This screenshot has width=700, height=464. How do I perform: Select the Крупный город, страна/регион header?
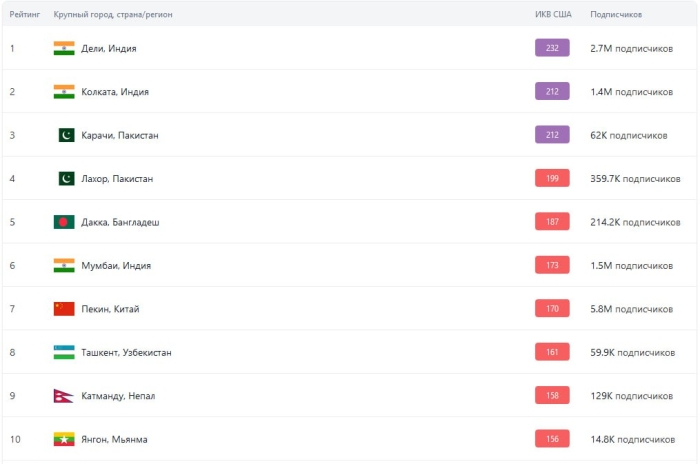click(x=113, y=14)
